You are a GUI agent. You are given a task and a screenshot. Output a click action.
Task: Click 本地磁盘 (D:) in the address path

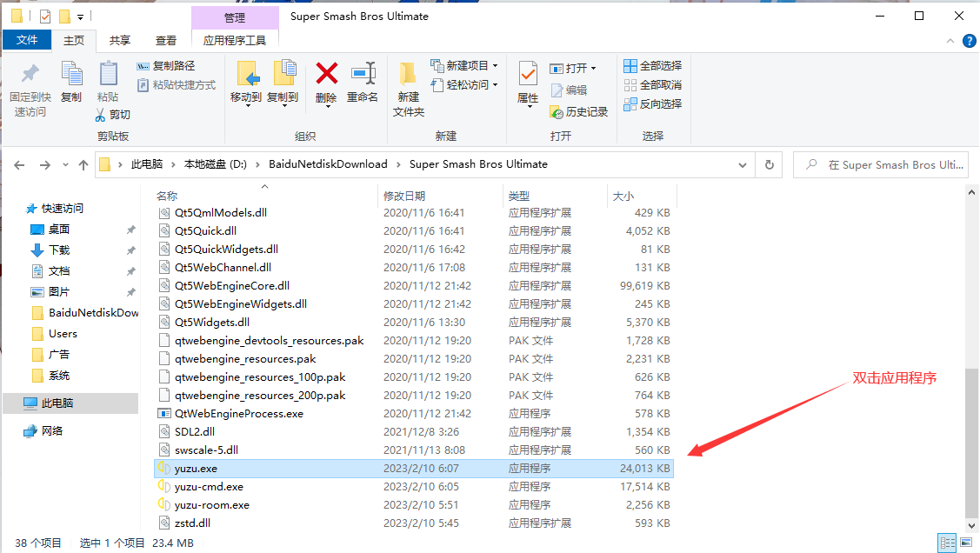pos(216,164)
